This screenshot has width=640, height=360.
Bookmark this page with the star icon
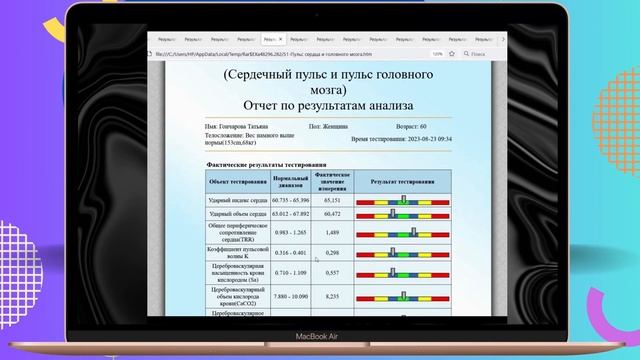click(452, 54)
